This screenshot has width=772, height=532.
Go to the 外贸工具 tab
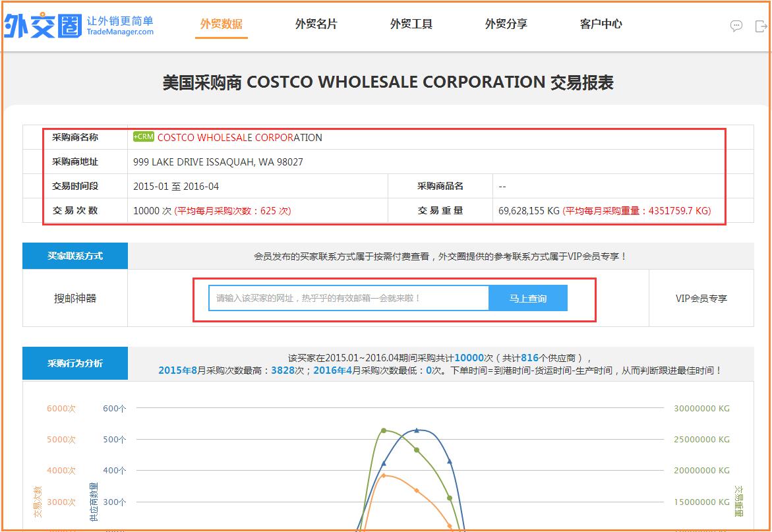[411, 24]
